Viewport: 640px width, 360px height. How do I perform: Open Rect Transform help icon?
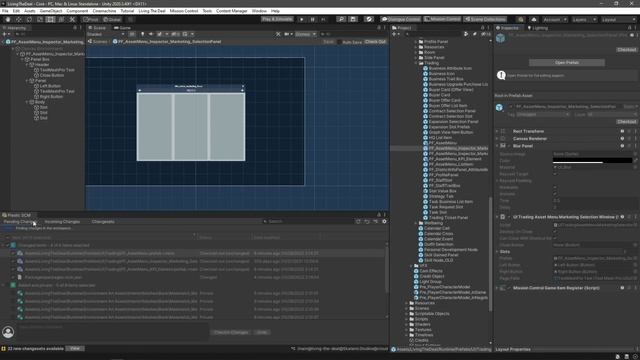click(622, 131)
